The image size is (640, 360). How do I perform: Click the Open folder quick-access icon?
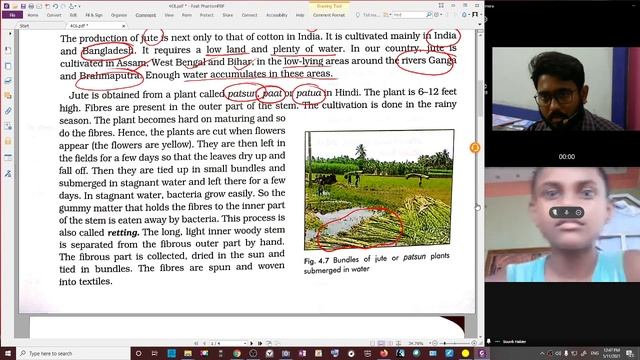[16, 6]
